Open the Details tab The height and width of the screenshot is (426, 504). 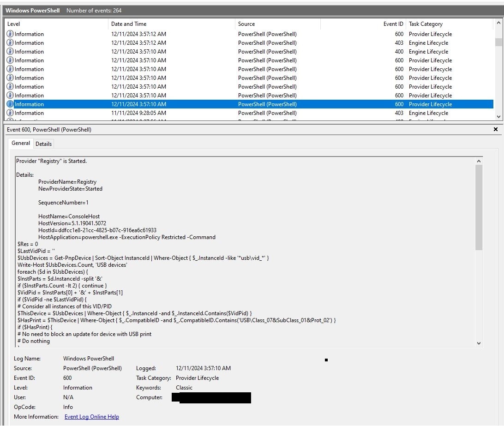click(43, 144)
